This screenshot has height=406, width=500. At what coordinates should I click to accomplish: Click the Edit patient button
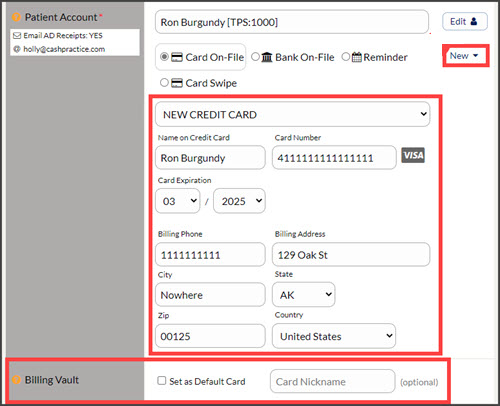(x=465, y=22)
